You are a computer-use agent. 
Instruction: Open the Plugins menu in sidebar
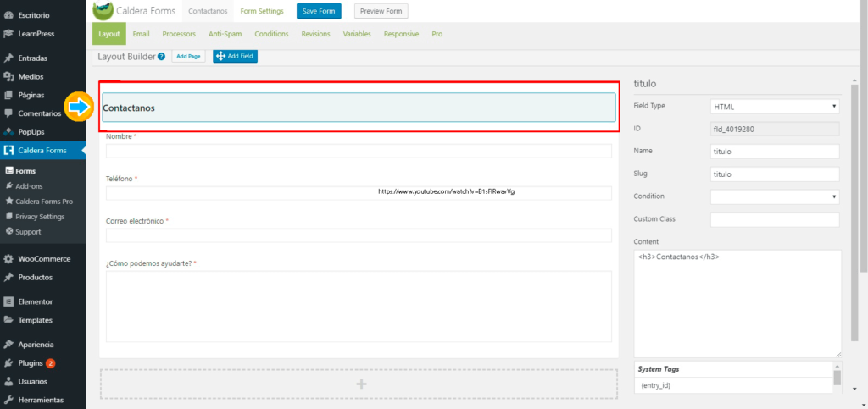tap(31, 363)
